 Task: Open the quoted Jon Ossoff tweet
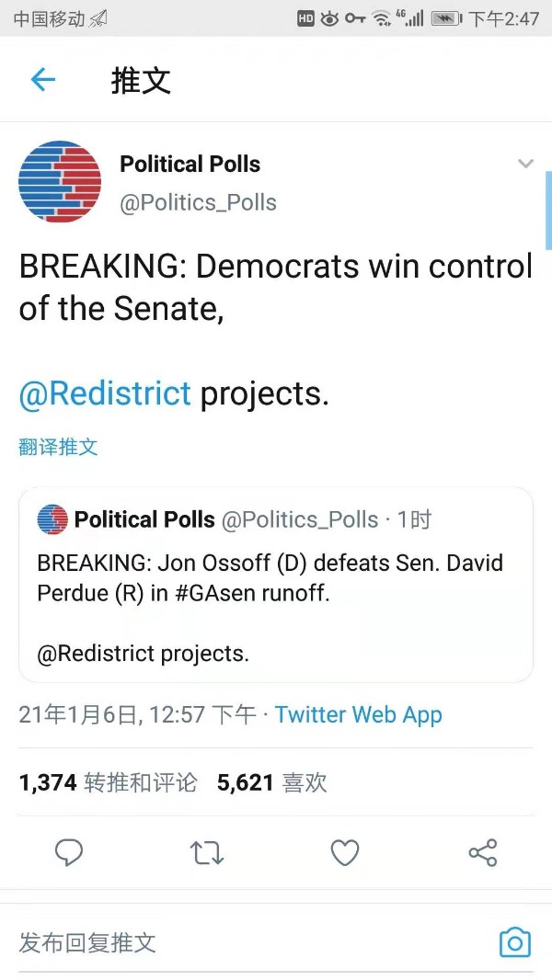click(276, 585)
